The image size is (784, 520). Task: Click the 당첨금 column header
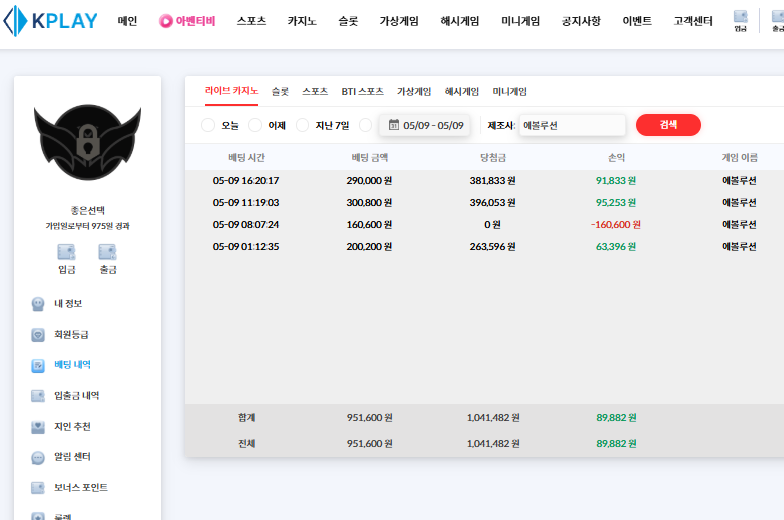click(492, 158)
